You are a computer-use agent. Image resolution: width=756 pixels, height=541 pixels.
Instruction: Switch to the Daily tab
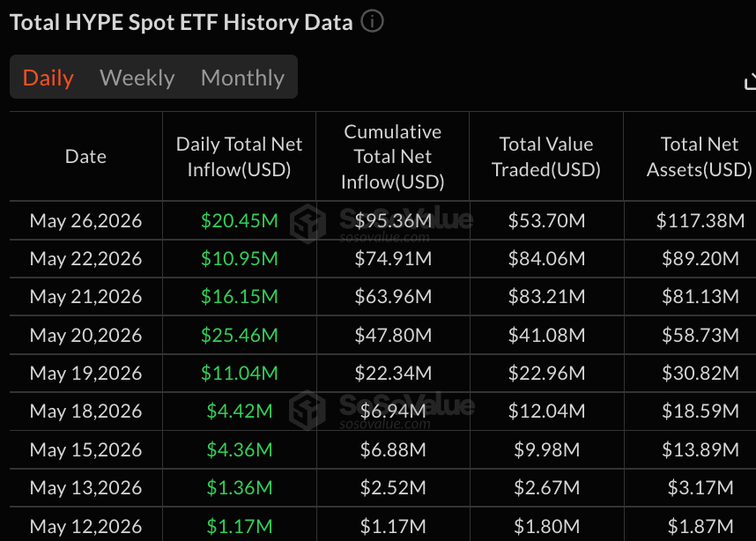coord(48,78)
